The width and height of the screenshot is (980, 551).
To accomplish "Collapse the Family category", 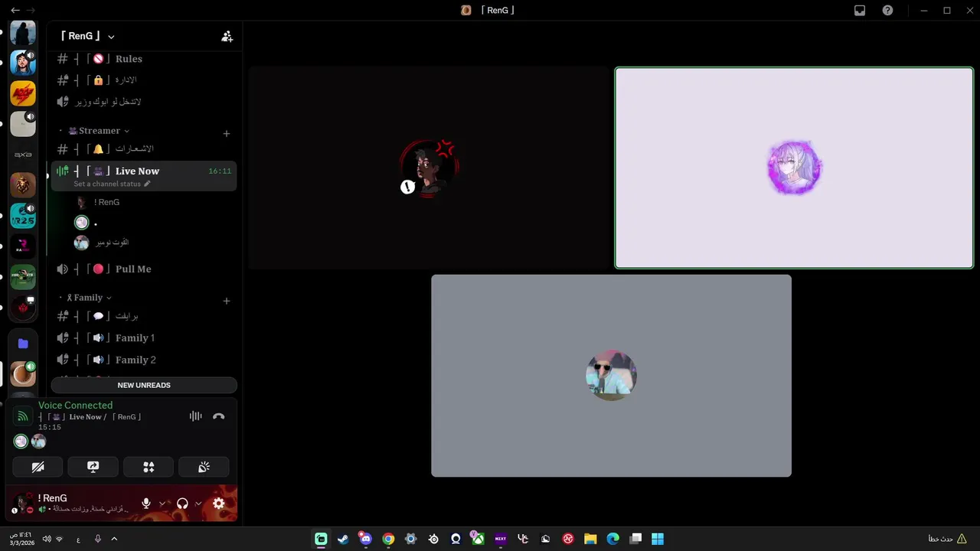I will (89, 298).
